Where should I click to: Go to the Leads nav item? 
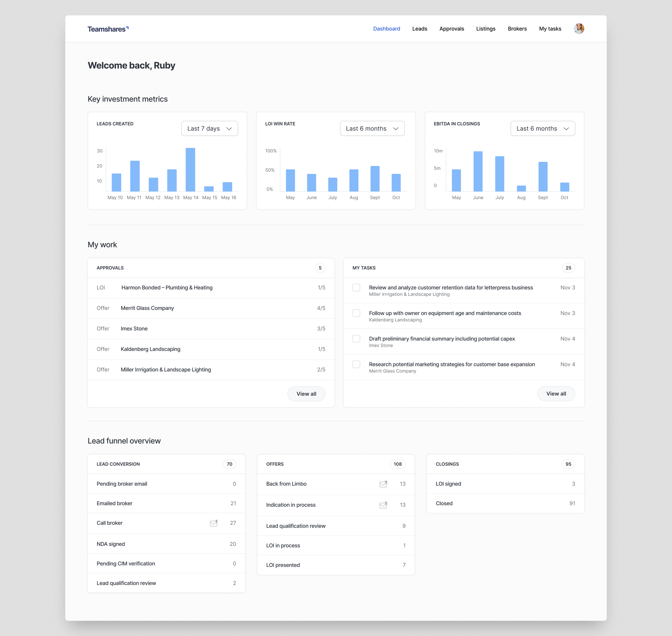pos(419,29)
